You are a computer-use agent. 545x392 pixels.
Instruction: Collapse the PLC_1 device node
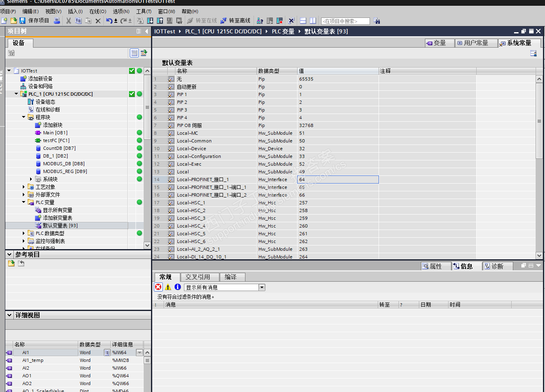point(16,94)
